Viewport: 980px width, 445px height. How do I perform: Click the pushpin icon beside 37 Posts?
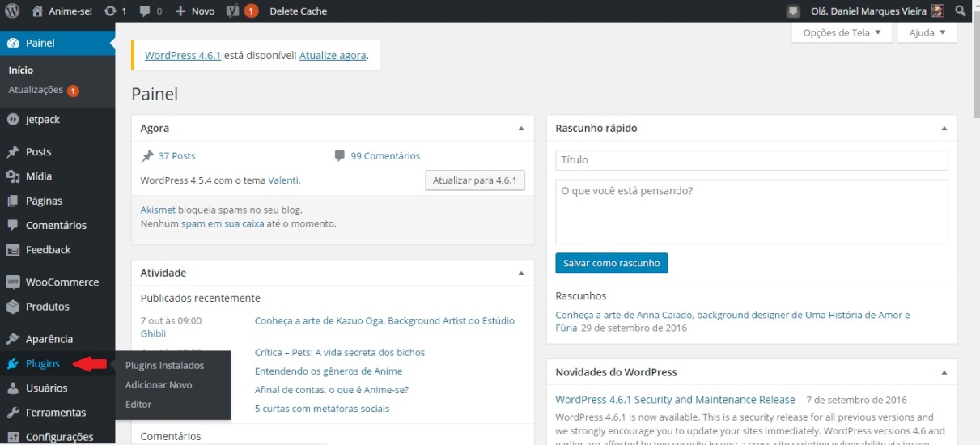pos(147,156)
